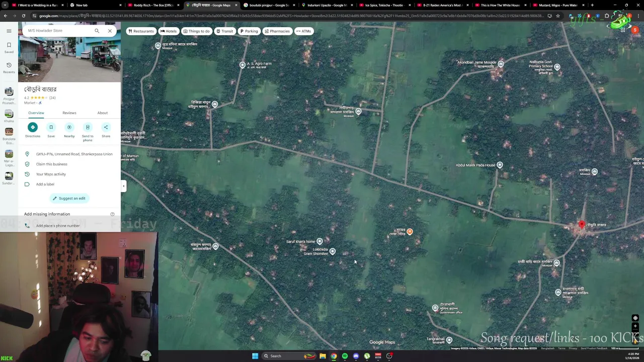The image size is (644, 362).
Task: Click into the Maps search input field
Action: [58, 31]
